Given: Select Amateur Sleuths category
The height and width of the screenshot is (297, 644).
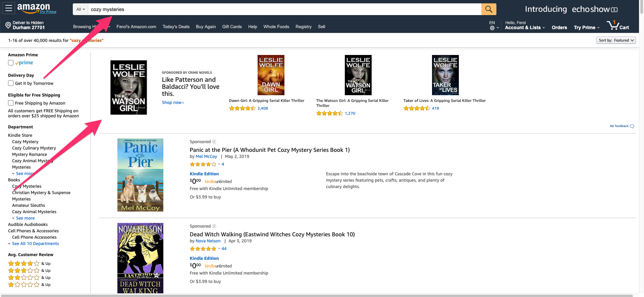Looking at the screenshot, I should coord(29,205).
